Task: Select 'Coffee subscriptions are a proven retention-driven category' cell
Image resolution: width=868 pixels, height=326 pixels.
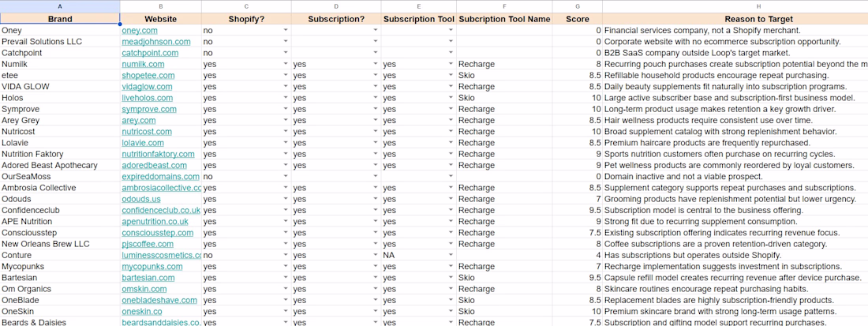Action: [x=735, y=244]
